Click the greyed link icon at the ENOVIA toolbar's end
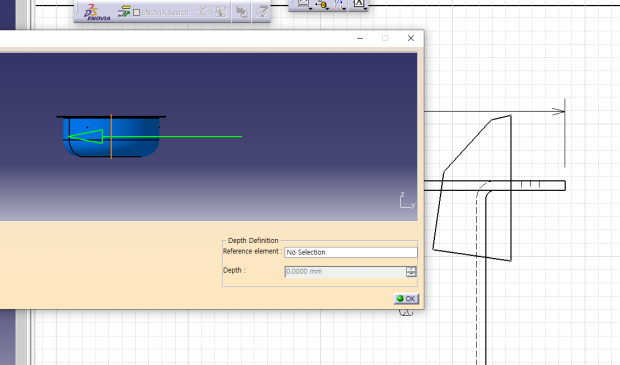Image resolution: width=620 pixels, height=365 pixels. pyautogui.click(x=261, y=12)
